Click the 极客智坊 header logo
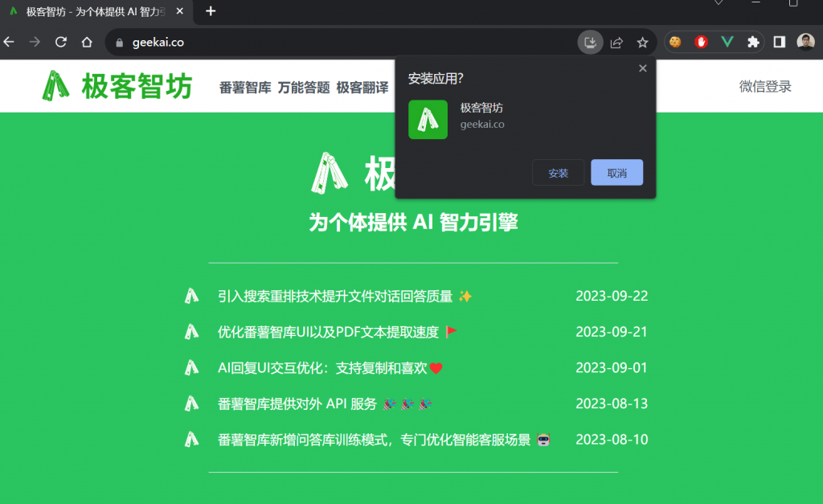 click(117, 85)
